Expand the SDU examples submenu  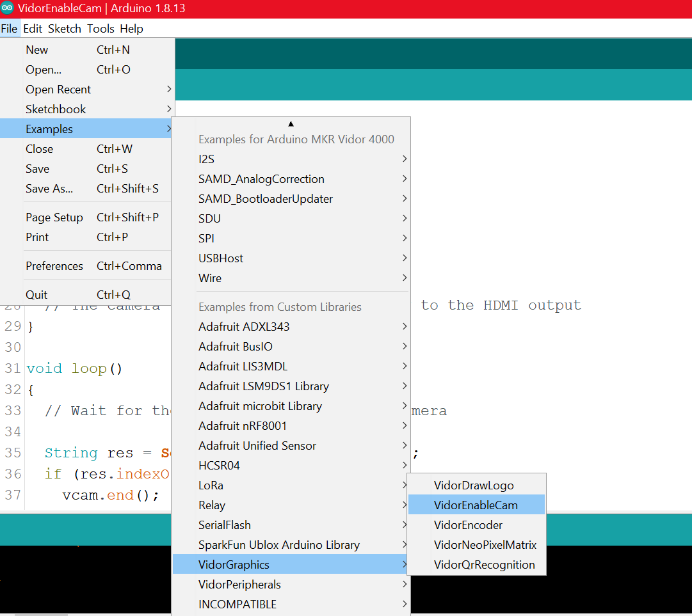[291, 219]
